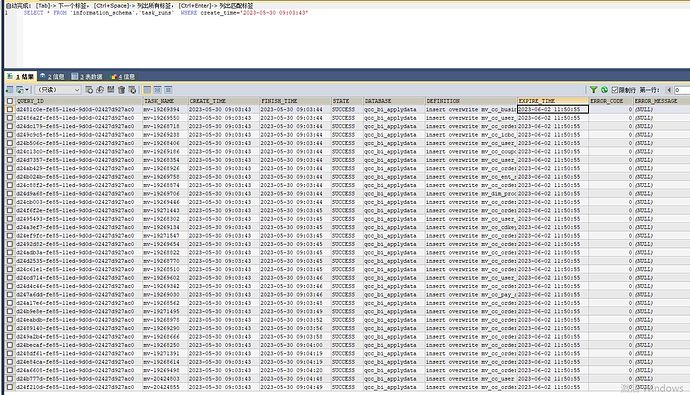
Task: Open the 只读 read-only mode dropdown
Action: [58, 90]
